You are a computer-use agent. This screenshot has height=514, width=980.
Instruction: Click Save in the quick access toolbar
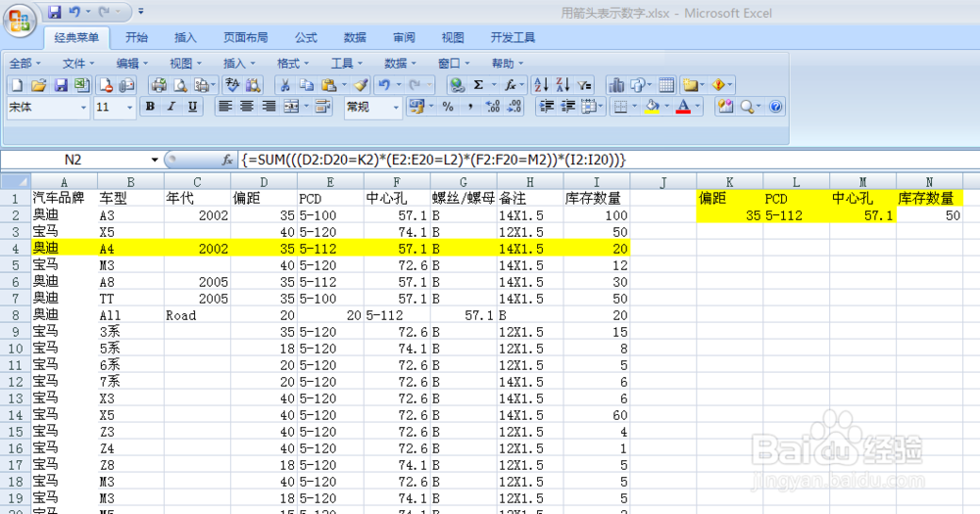54,12
